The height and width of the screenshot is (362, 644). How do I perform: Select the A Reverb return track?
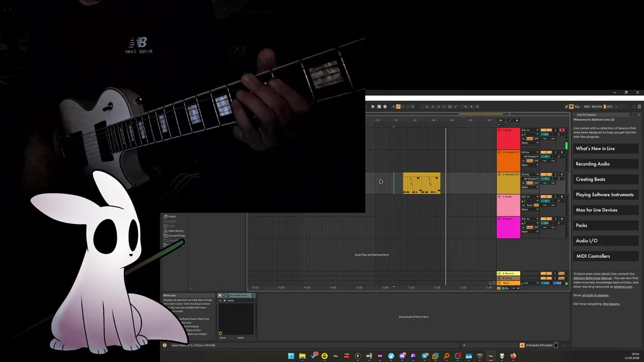tap(509, 274)
